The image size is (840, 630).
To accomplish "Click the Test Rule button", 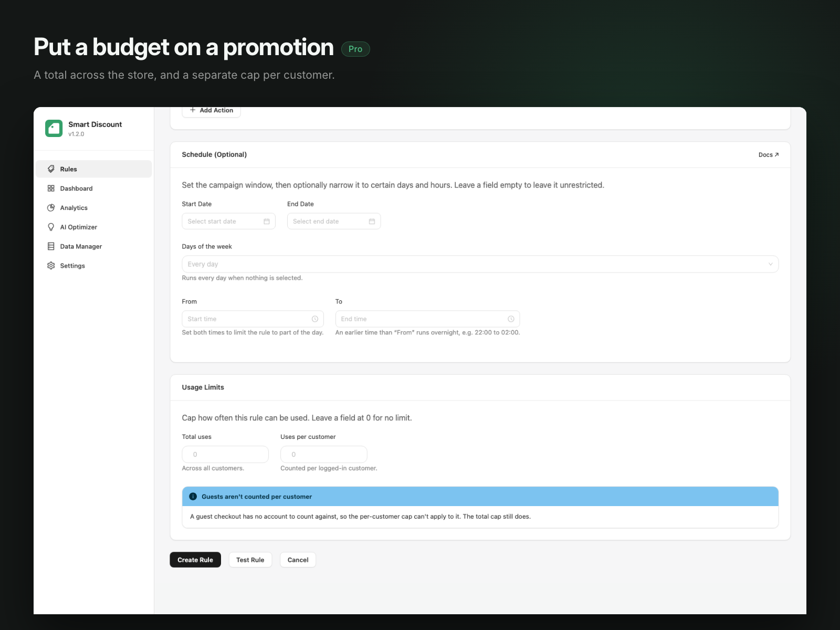I will [250, 560].
